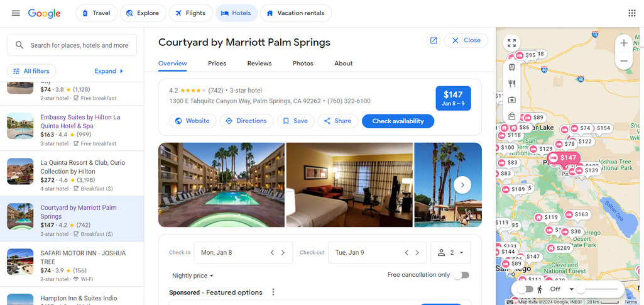This screenshot has height=305, width=644.
Task: Click the travel distance slider handle
Action: tap(581, 289)
